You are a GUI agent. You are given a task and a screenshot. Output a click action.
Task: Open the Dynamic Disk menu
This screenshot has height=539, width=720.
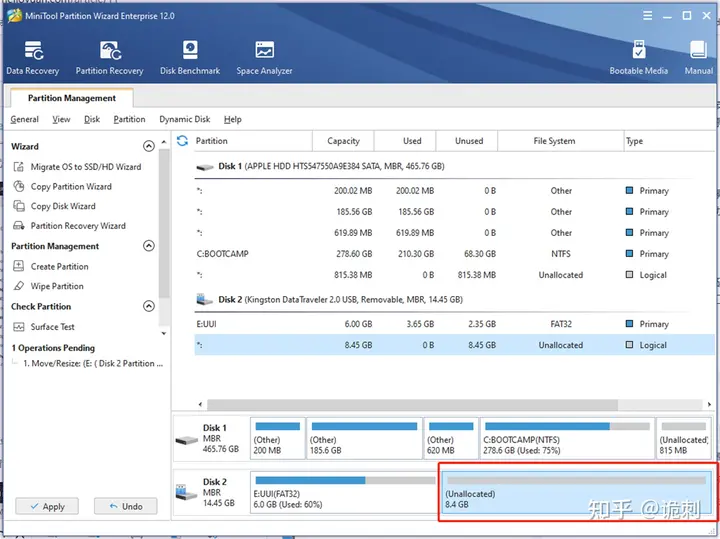pos(185,119)
